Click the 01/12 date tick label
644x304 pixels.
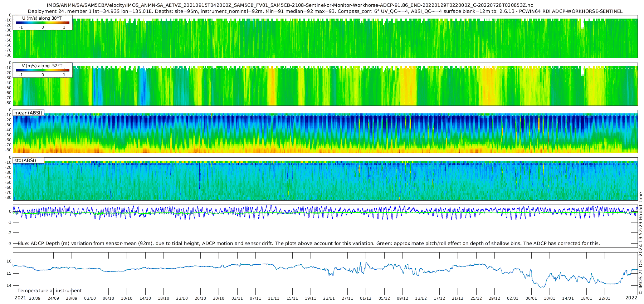point(366,298)
